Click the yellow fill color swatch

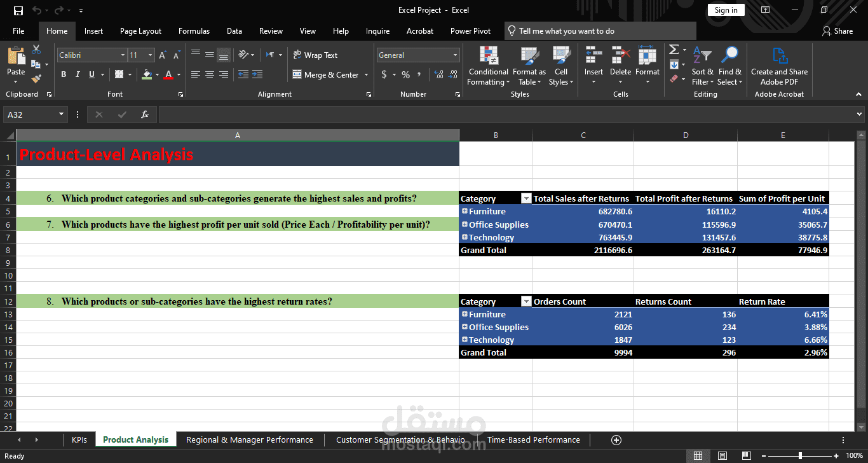coord(147,74)
